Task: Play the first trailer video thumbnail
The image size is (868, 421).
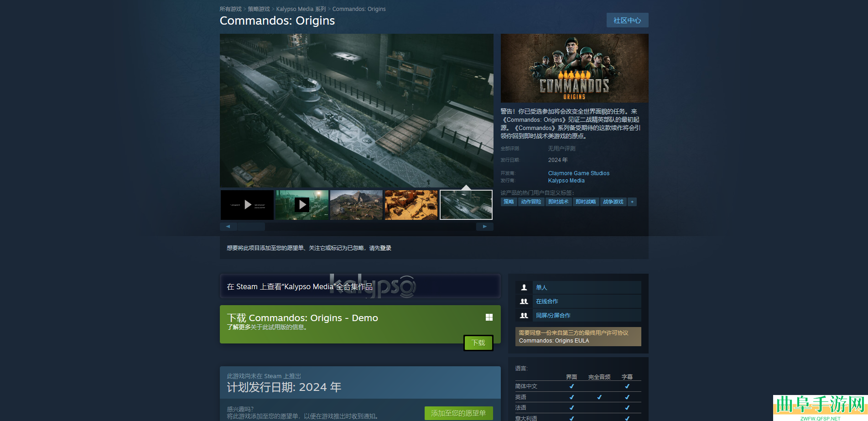Action: click(247, 205)
